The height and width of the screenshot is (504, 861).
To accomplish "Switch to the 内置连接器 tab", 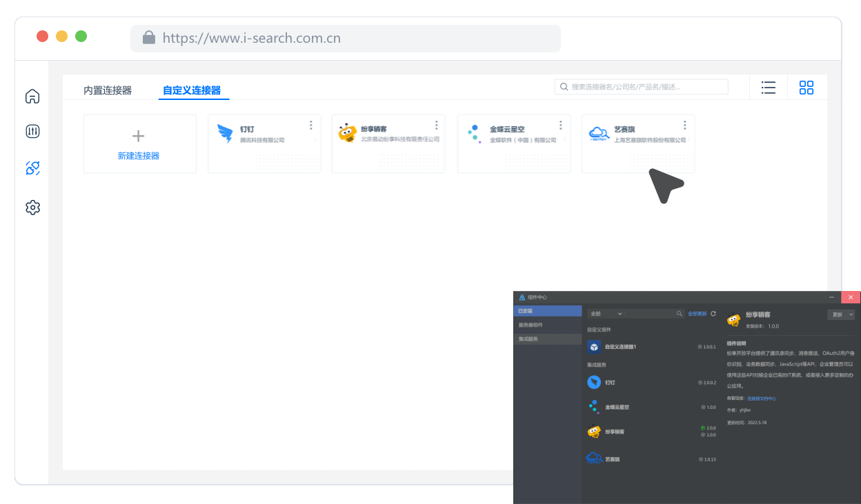I will 108,90.
